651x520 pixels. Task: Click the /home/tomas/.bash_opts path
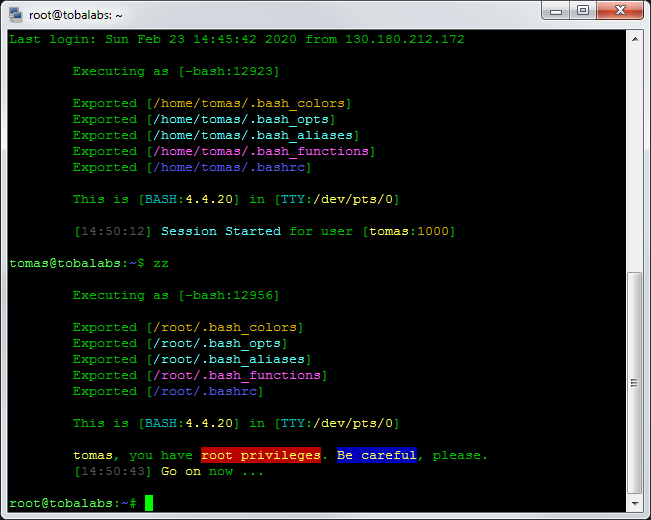pos(241,120)
